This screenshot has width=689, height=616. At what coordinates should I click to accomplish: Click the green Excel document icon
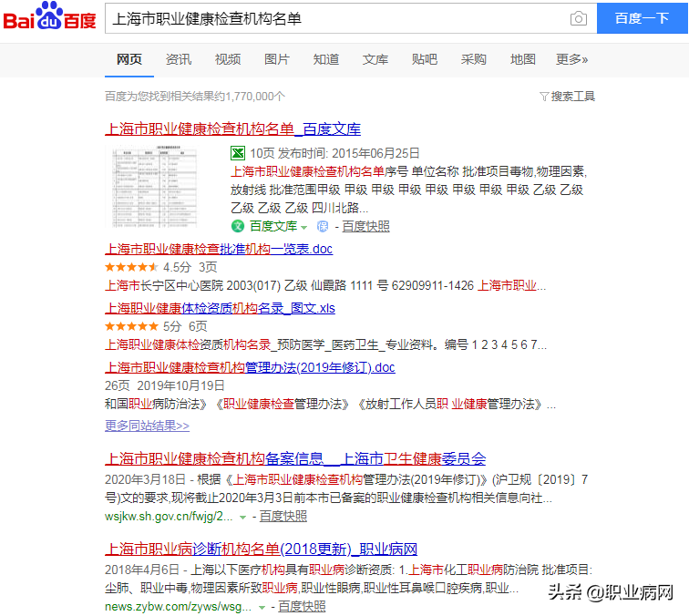pyautogui.click(x=238, y=153)
